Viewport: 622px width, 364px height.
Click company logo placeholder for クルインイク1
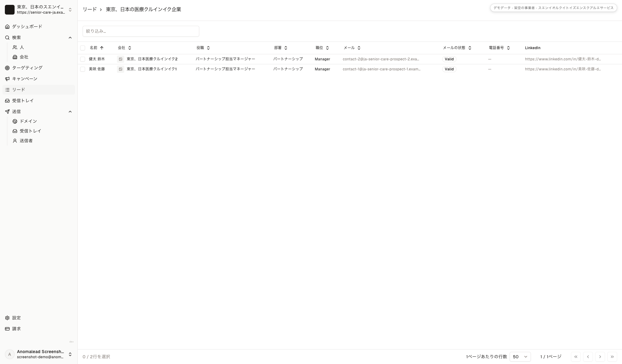point(121,69)
